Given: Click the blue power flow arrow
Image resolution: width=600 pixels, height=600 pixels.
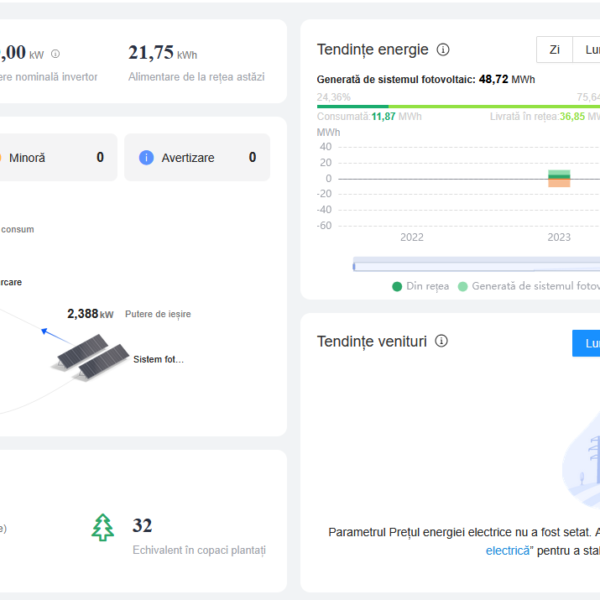Looking at the screenshot, I should pyautogui.click(x=47, y=332).
